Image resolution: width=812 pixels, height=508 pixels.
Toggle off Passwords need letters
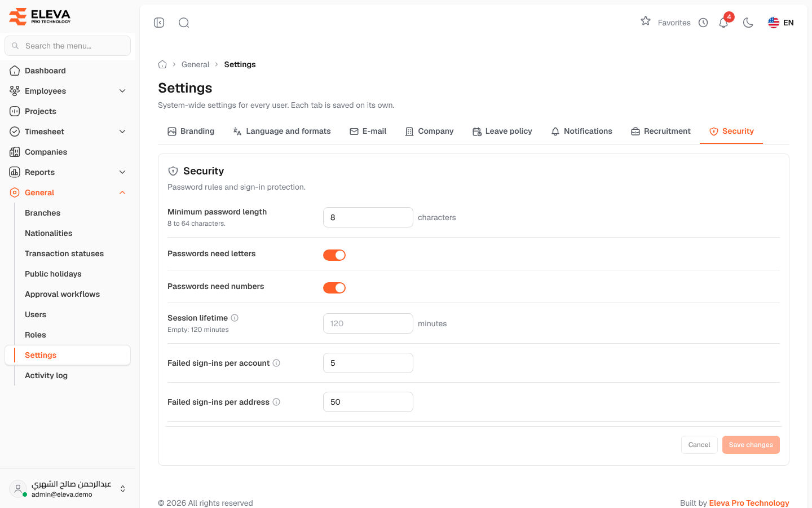coord(334,255)
